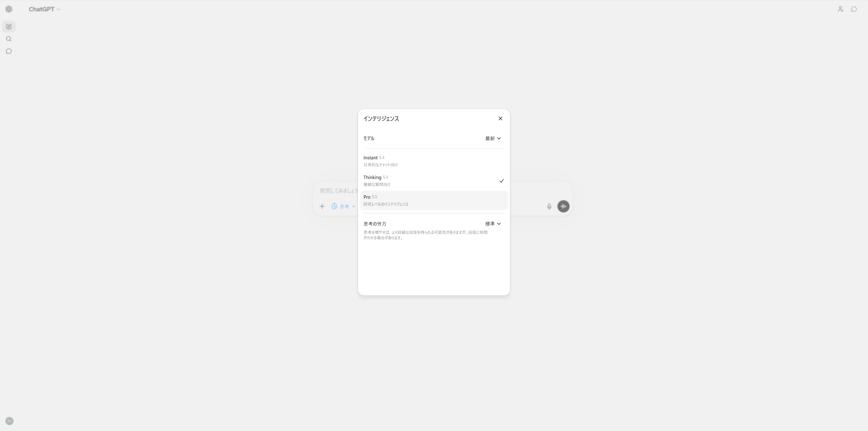Click the インテリジェンス dialog title
868x431 pixels.
[x=381, y=118]
